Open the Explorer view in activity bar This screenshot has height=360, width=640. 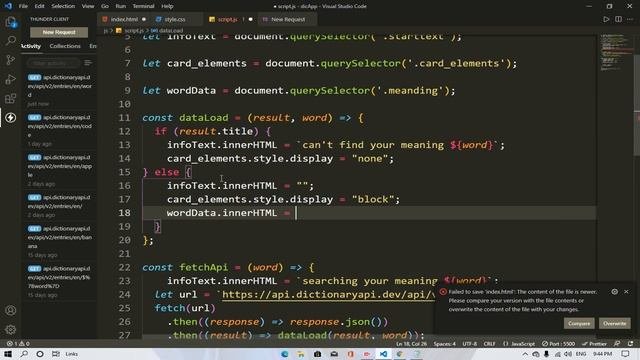tap(11, 22)
